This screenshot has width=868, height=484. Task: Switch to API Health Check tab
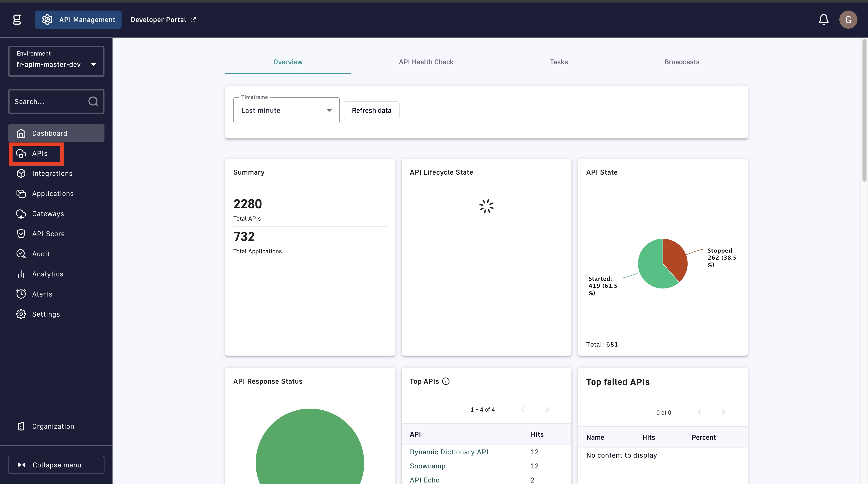[x=426, y=62]
